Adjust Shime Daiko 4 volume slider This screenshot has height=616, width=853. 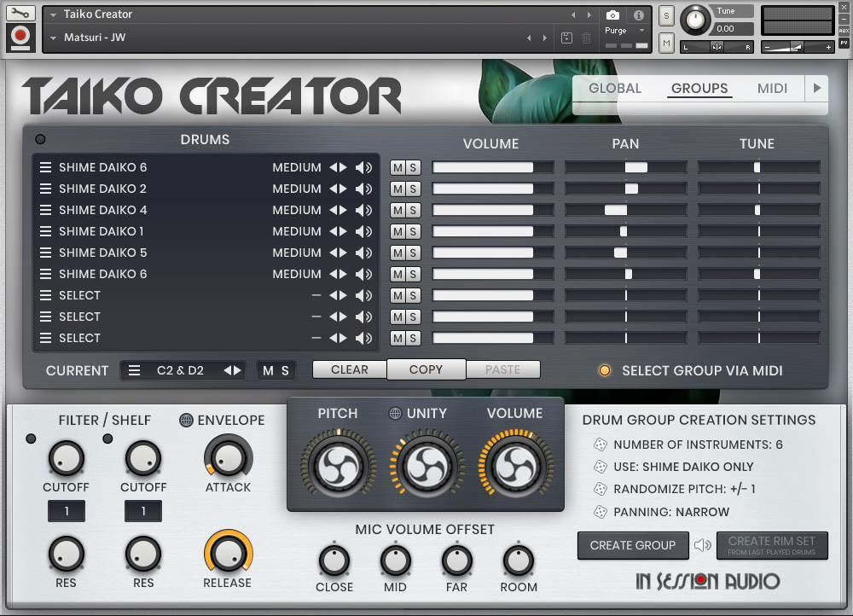pos(493,210)
